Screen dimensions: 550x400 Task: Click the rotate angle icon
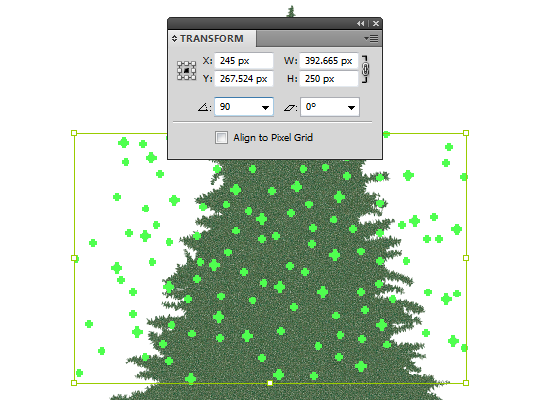(x=204, y=107)
